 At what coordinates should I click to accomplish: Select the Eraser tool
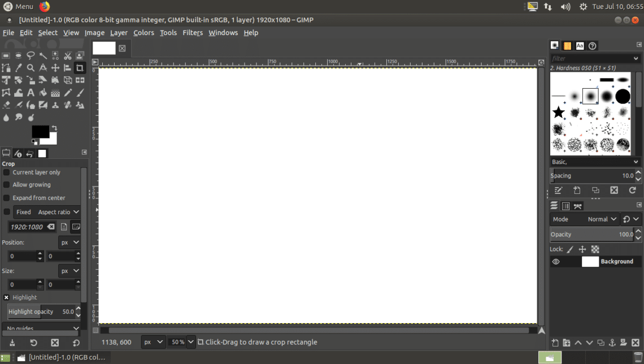click(x=6, y=105)
